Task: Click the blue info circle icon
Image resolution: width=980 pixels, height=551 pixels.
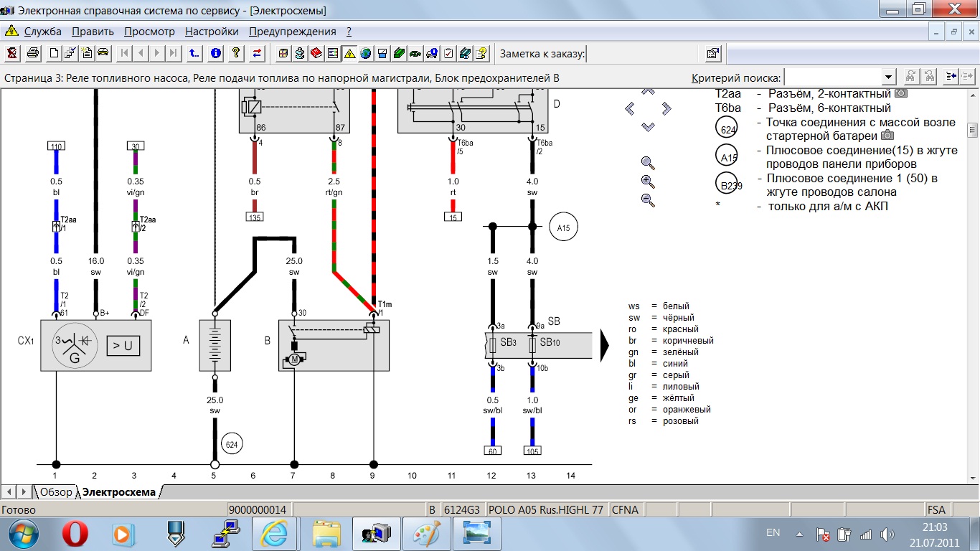Action: pyautogui.click(x=215, y=53)
